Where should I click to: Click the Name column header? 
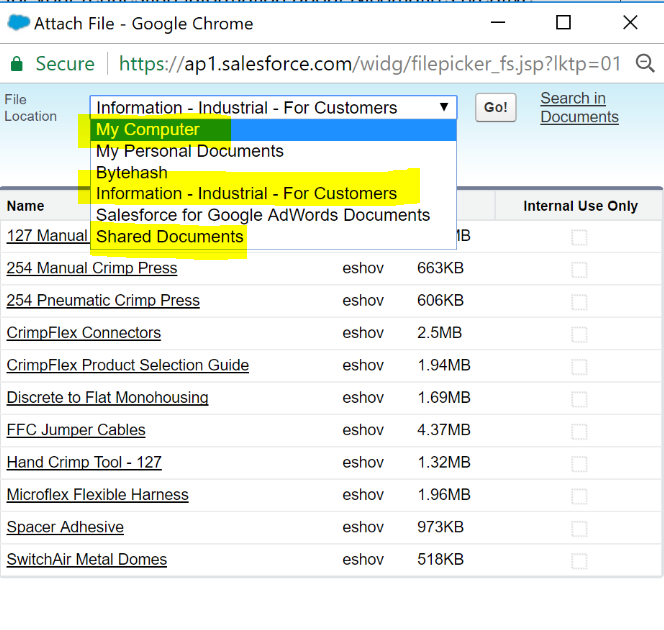26,206
